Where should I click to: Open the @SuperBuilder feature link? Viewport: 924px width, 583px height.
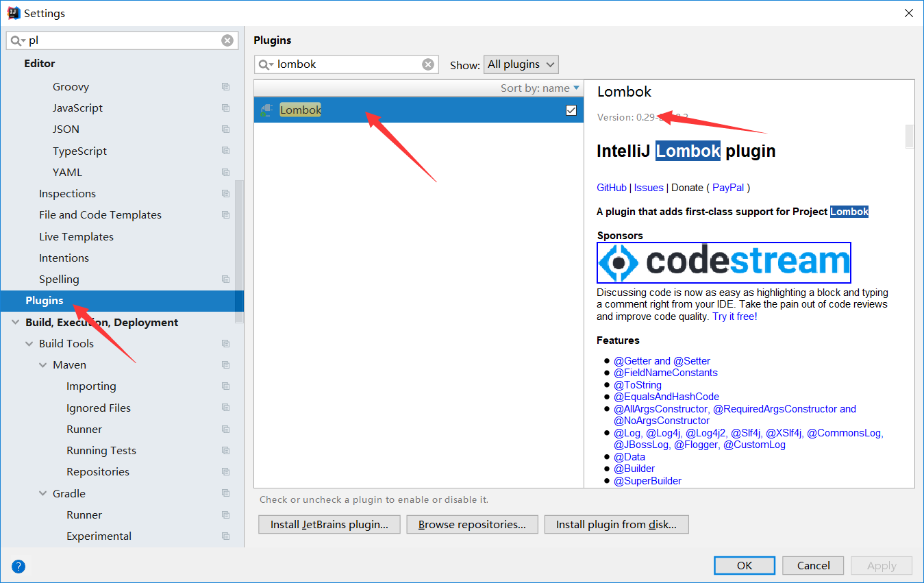pos(647,481)
